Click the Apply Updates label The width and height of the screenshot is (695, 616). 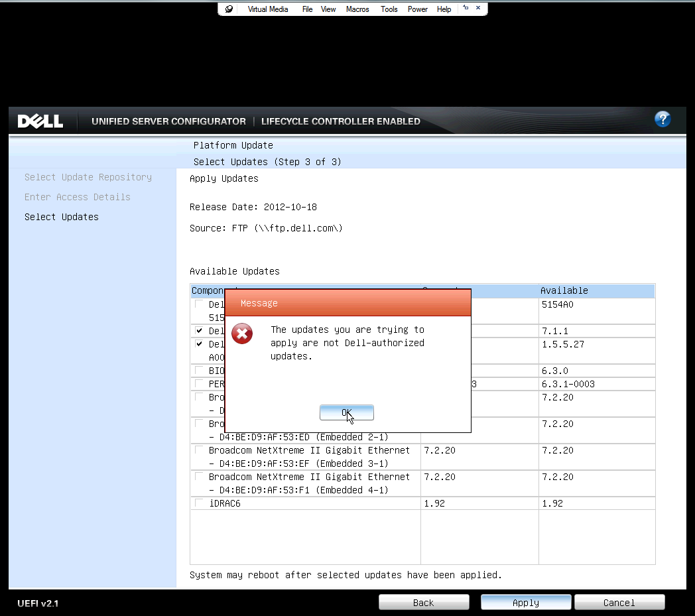tap(224, 178)
